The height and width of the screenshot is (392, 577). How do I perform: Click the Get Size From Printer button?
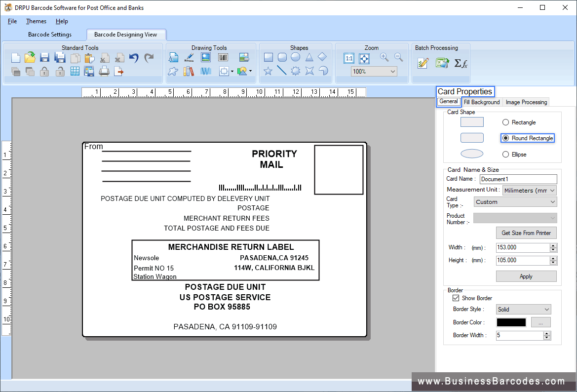[x=526, y=233]
